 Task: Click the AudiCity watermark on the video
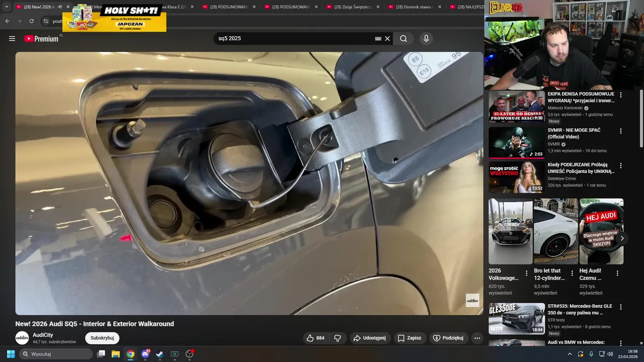472,301
